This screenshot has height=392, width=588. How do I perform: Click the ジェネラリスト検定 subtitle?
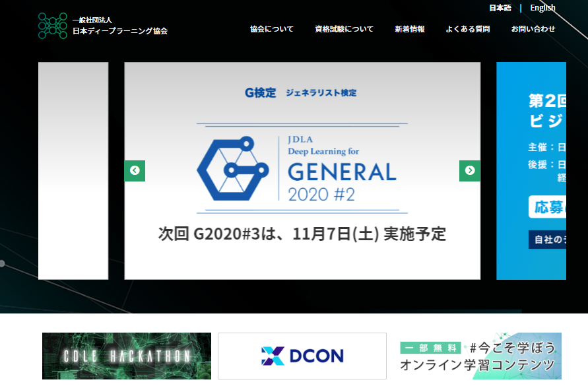point(321,92)
